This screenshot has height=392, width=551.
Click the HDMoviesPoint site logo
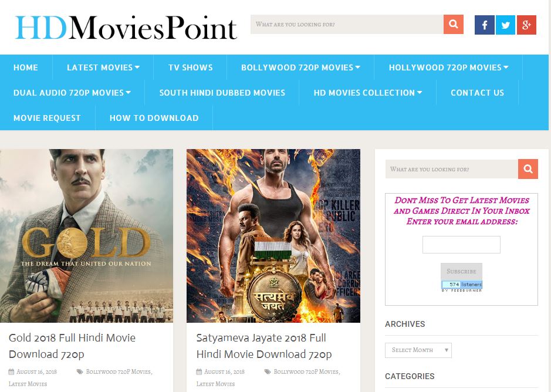(x=126, y=28)
